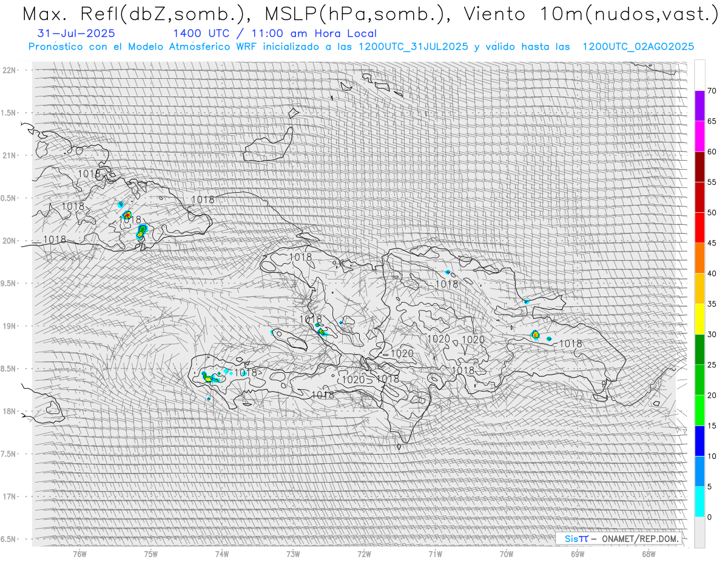Select the 20N latitude axis label

pos(10,241)
